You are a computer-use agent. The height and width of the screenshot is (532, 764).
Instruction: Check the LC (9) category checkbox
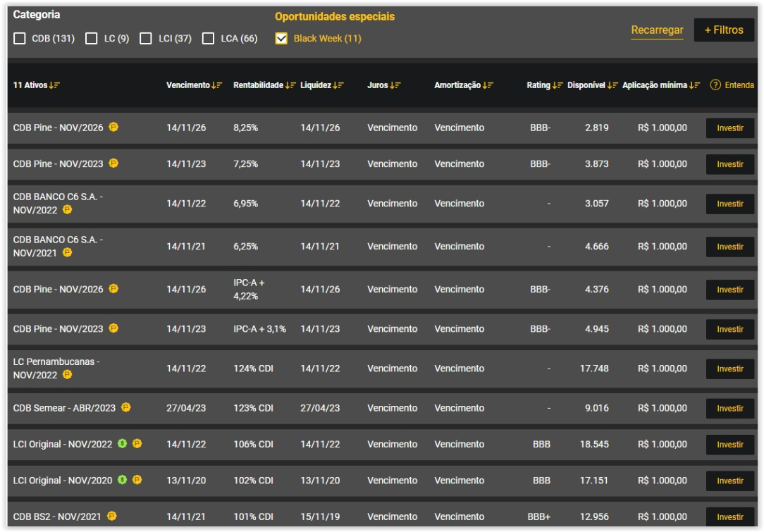(91, 39)
